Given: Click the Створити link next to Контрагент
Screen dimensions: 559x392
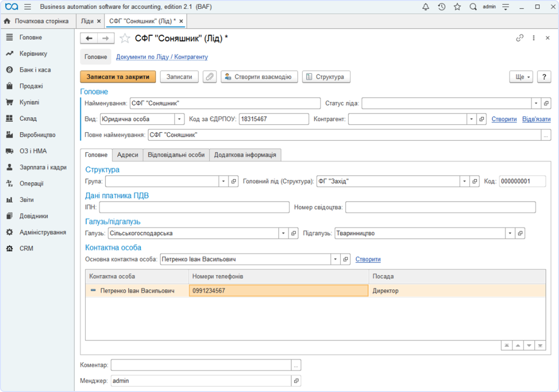Looking at the screenshot, I should [x=504, y=119].
